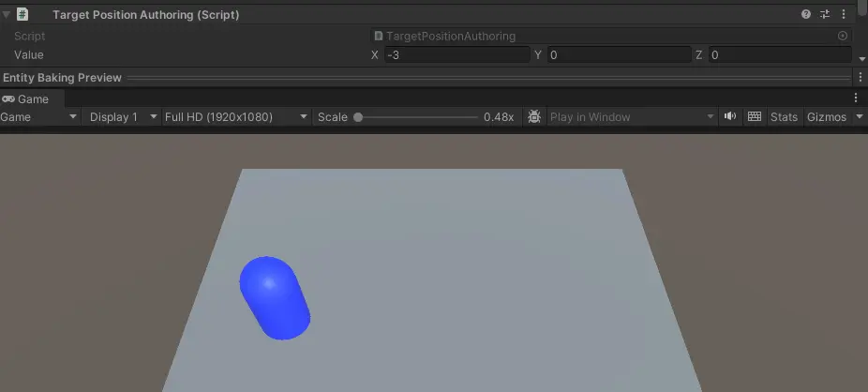Select the TargetPositionAuthoring script field

[x=611, y=36]
